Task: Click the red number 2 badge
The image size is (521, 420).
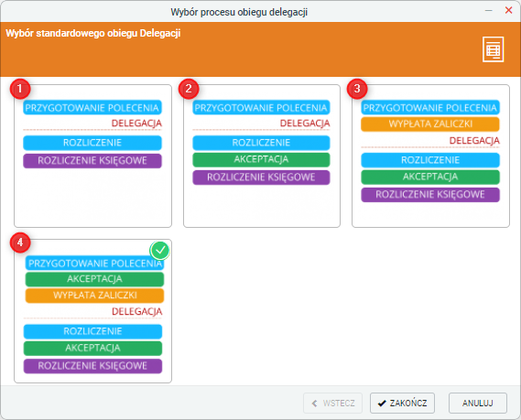Action: point(189,89)
